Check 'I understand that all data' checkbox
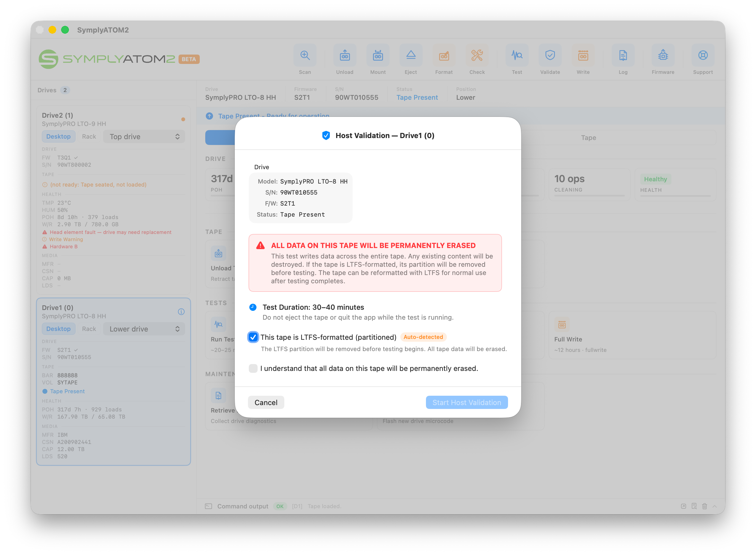Screen dimensions: 756x555 pyautogui.click(x=253, y=368)
